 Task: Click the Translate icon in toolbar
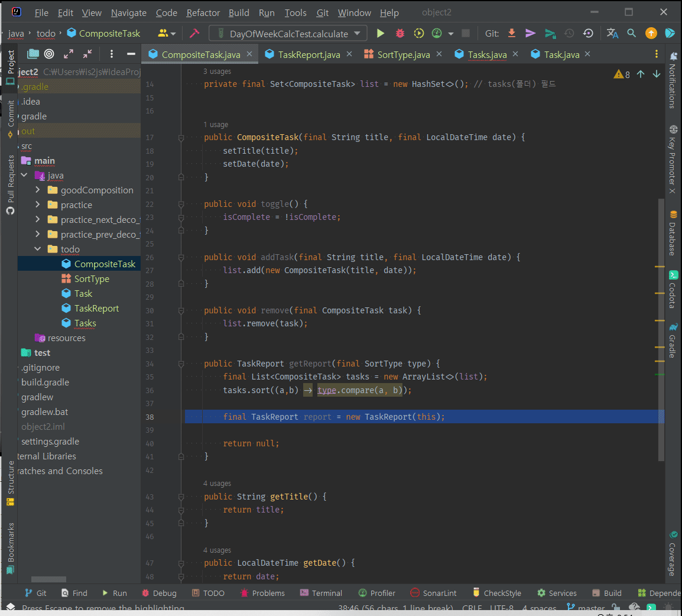click(x=613, y=34)
